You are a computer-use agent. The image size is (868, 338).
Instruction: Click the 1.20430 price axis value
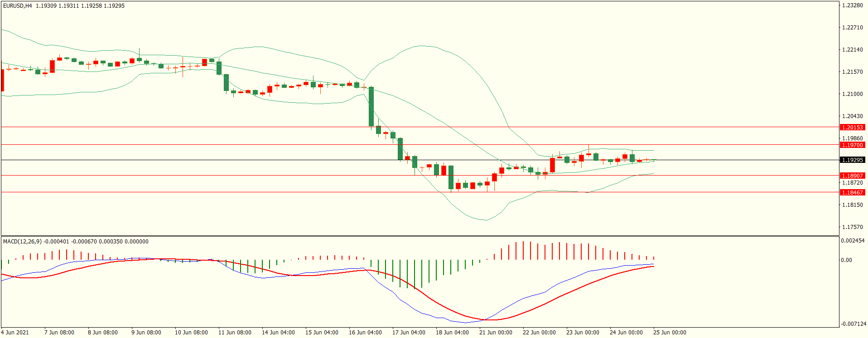tap(852, 116)
